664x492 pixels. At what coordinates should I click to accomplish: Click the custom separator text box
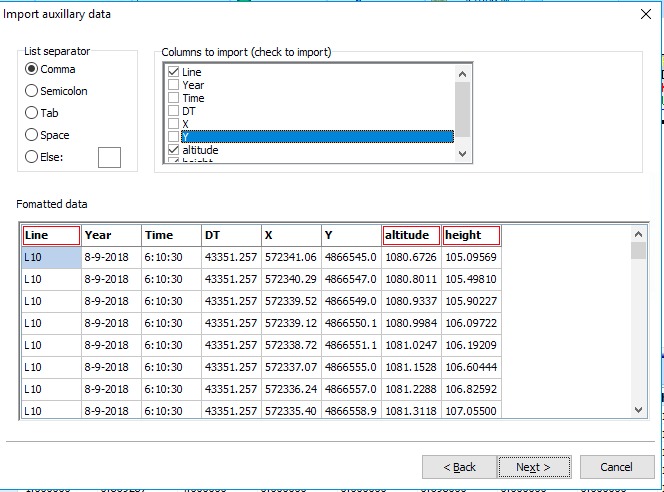[108, 157]
